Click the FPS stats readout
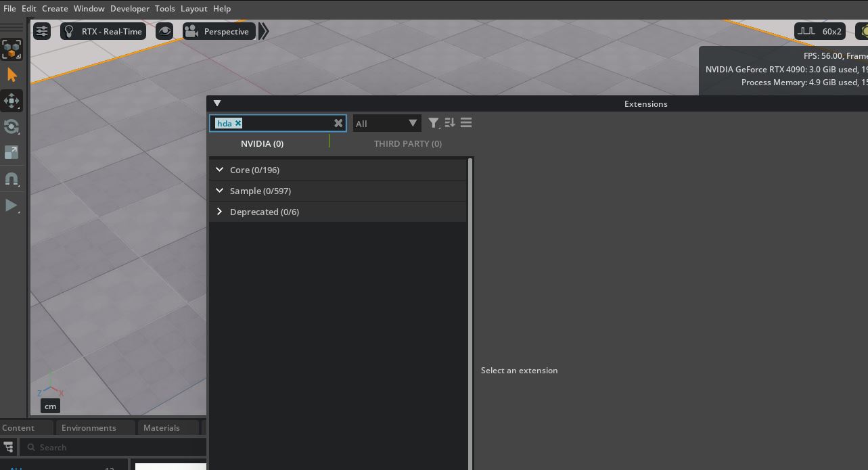The width and height of the screenshot is (868, 470). pos(836,56)
